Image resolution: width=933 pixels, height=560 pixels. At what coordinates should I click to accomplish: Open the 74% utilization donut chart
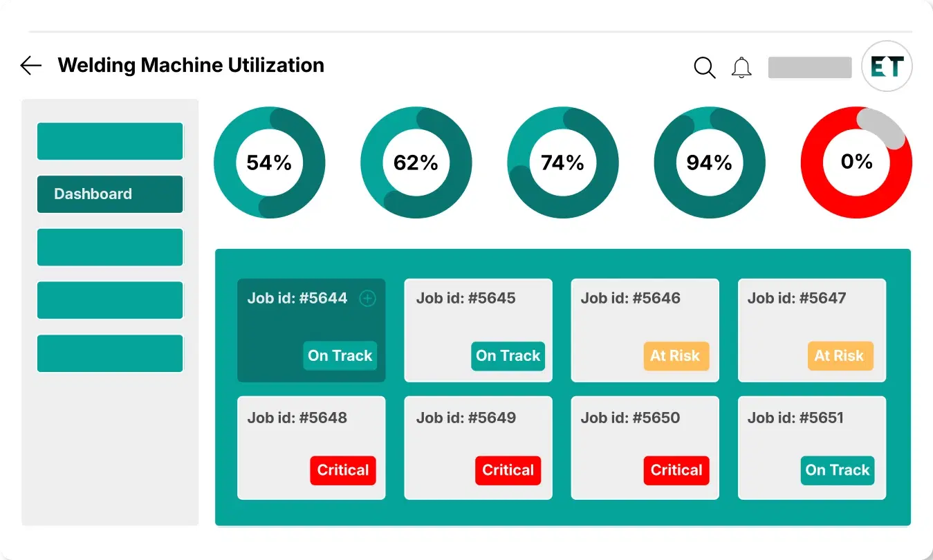(562, 163)
